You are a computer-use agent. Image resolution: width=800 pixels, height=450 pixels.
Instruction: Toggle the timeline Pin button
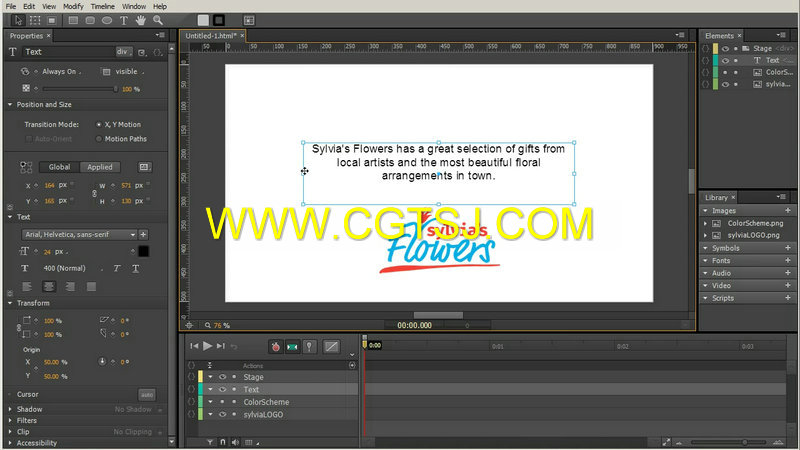point(309,347)
